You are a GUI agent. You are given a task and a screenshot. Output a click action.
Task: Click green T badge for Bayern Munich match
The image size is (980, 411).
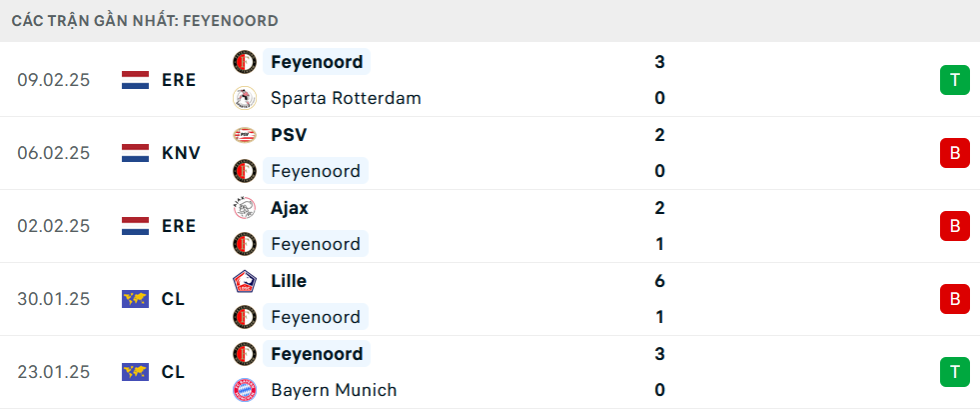(x=954, y=372)
